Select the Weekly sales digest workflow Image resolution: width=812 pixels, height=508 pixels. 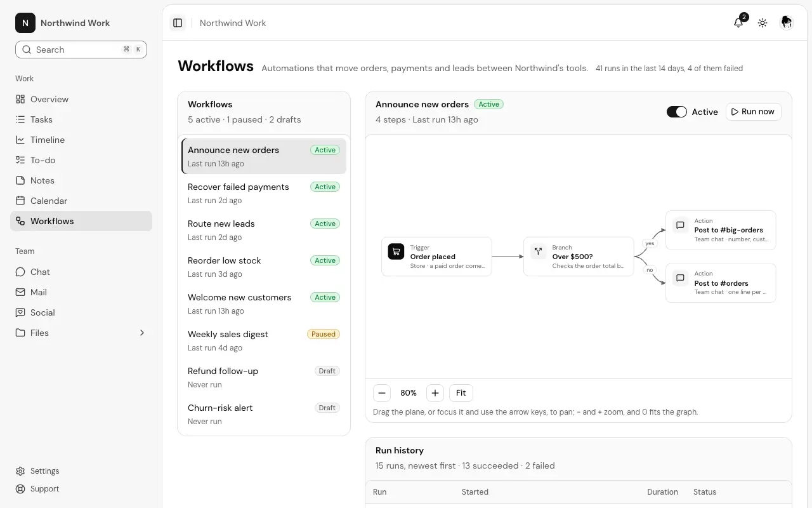pos(264,340)
